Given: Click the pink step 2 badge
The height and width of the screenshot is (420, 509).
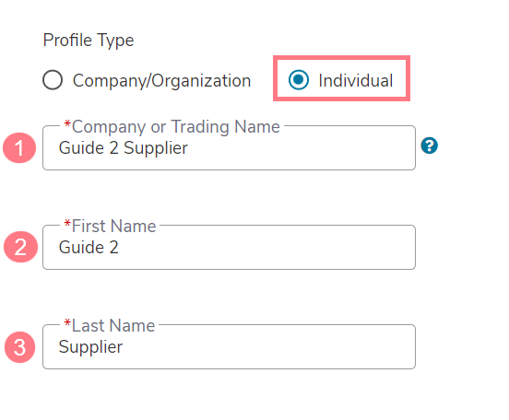Looking at the screenshot, I should point(21,247).
